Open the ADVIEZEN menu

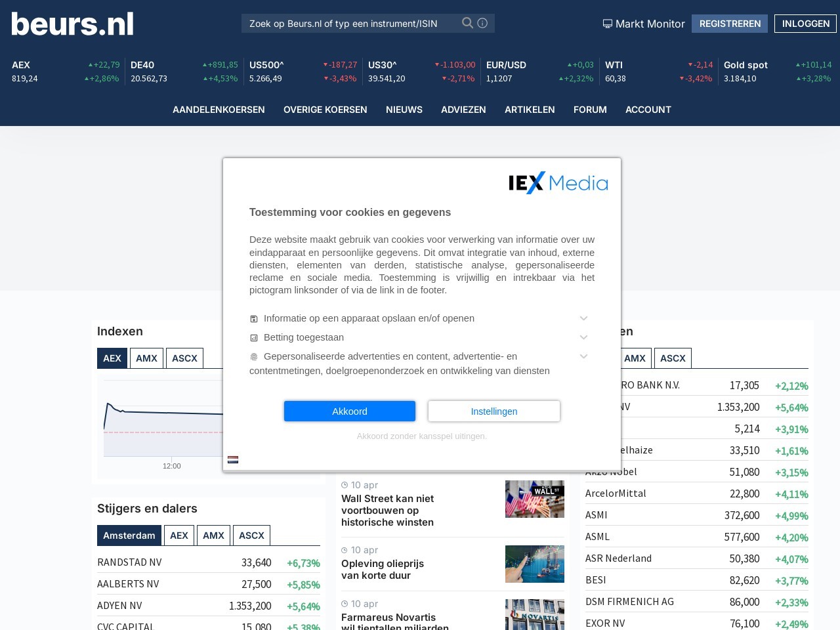[463, 110]
